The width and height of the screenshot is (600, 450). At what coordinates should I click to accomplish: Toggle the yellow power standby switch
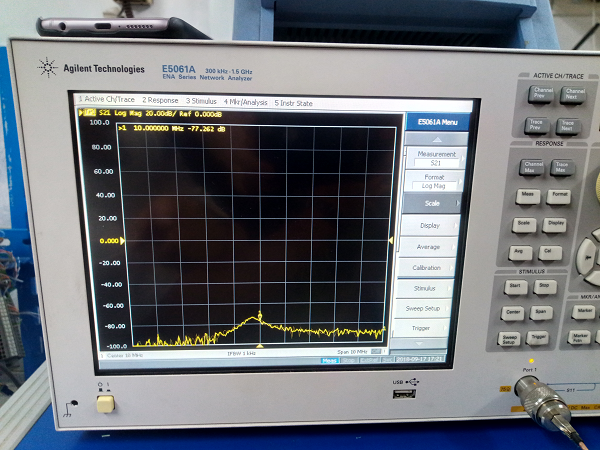click(x=105, y=404)
